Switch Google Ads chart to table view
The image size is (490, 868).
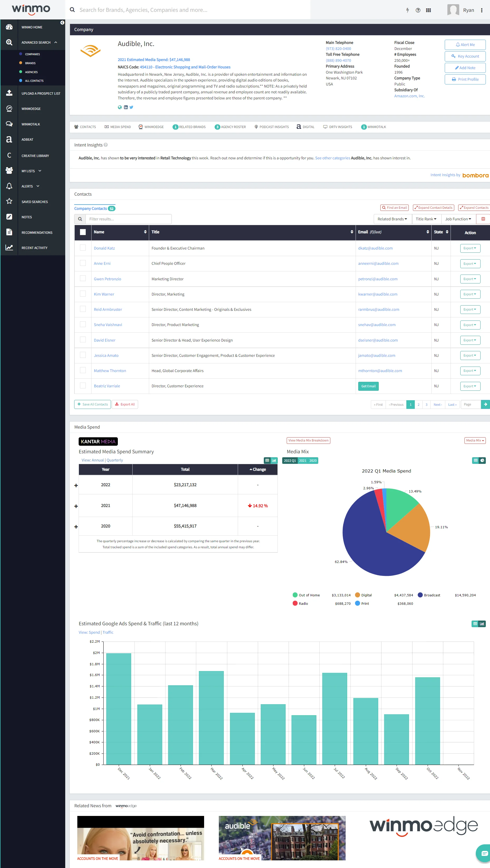[x=475, y=624]
